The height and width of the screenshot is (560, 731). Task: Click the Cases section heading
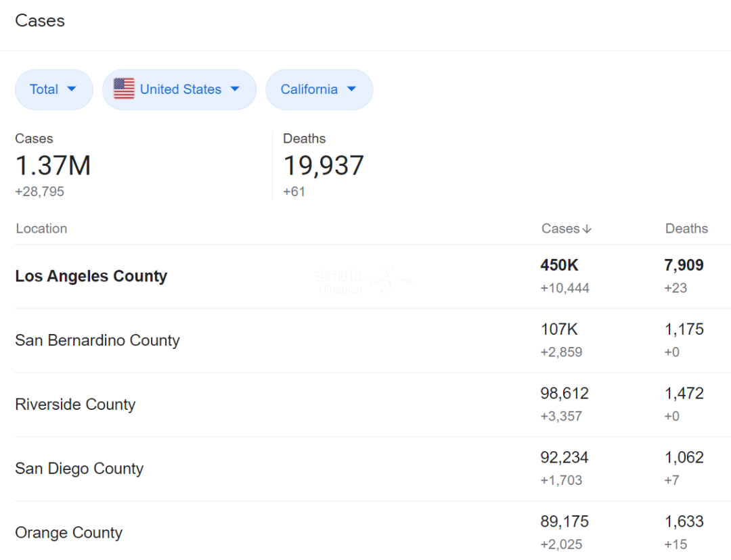click(40, 21)
